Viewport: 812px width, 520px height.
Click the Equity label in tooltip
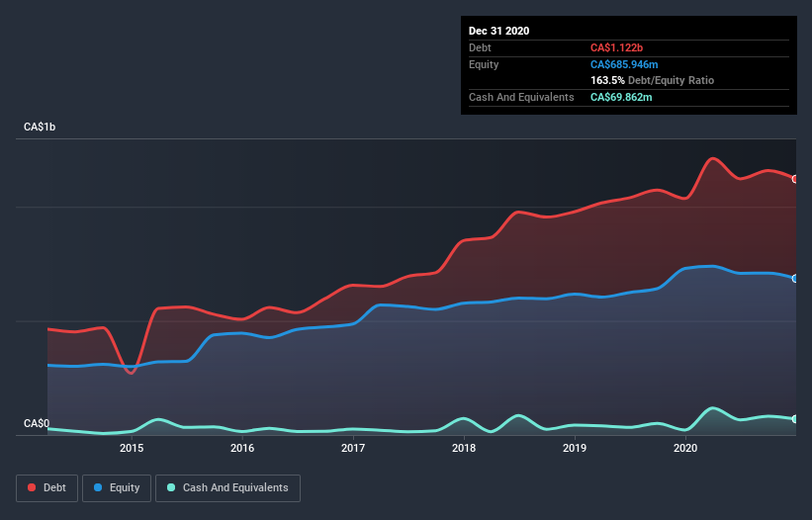coord(484,64)
